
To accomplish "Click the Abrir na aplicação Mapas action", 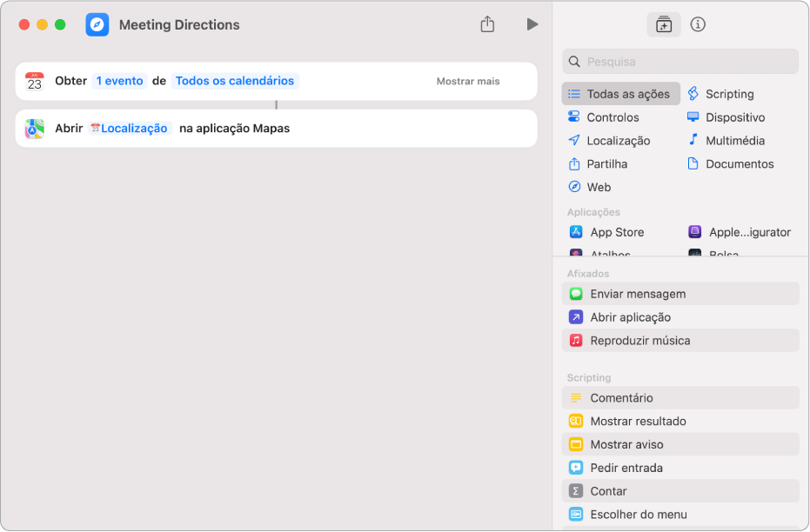I will 277,129.
